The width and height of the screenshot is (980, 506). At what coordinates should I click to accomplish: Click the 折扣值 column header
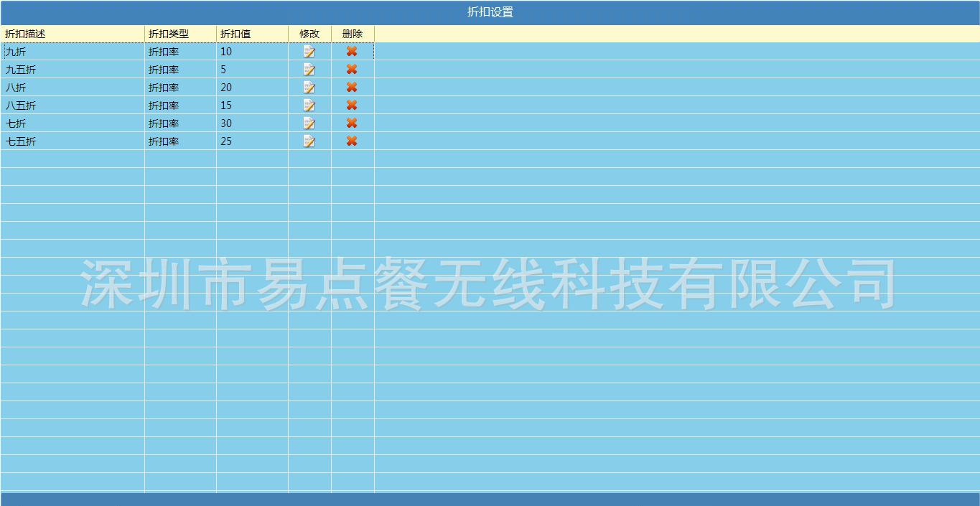coord(252,34)
